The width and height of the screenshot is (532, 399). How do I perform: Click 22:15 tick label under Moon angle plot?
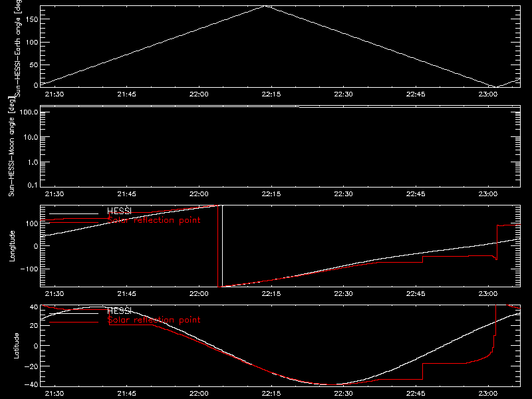tap(271, 194)
